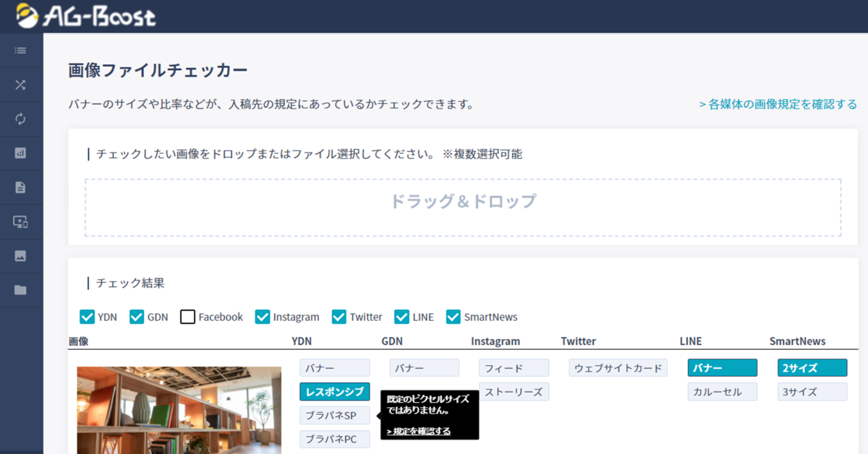Open the 各媒体の画像規定を確認する link
Image resolution: width=868 pixels, height=454 pixels.
pos(778,103)
